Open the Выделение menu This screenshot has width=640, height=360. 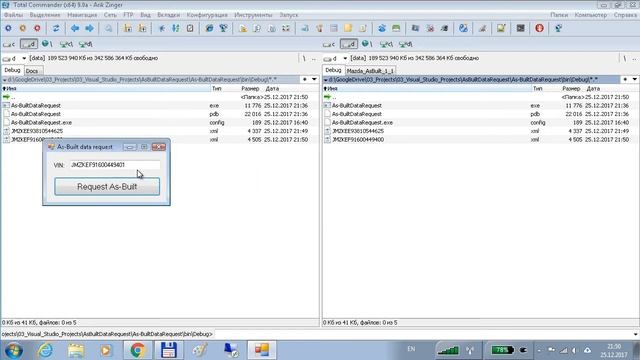point(45,15)
